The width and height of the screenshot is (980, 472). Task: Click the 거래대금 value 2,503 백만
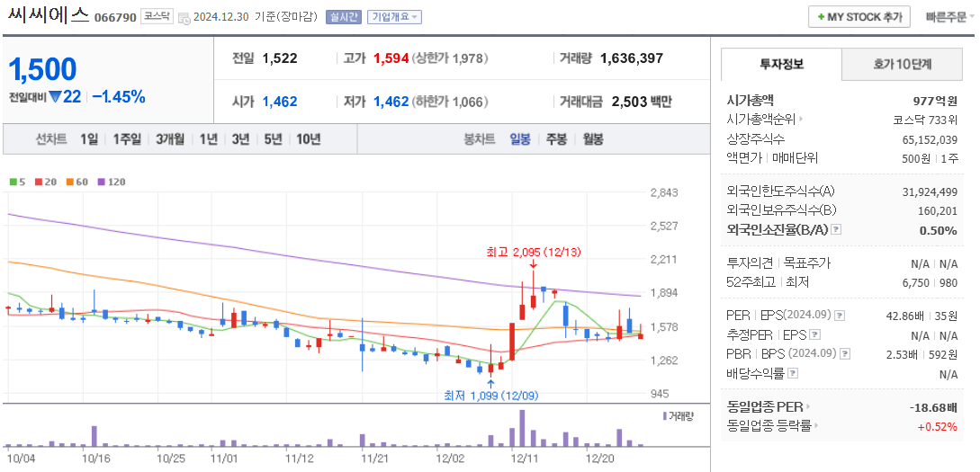[642, 102]
